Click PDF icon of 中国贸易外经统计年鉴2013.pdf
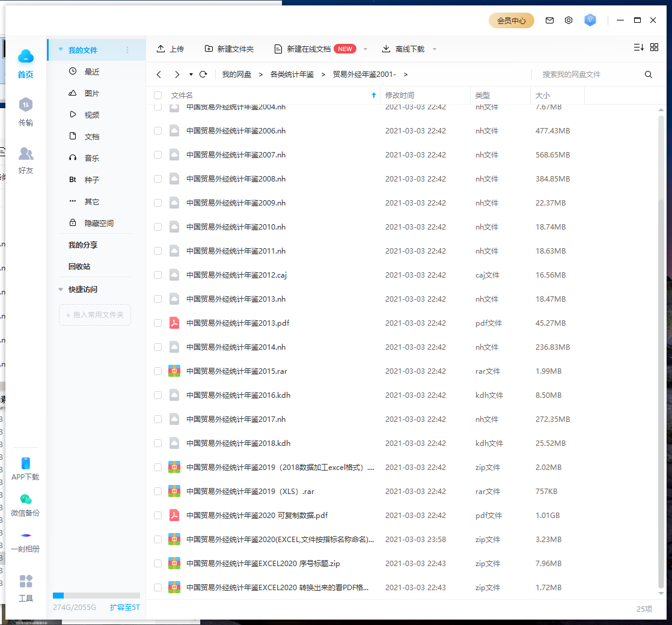 pyautogui.click(x=174, y=323)
